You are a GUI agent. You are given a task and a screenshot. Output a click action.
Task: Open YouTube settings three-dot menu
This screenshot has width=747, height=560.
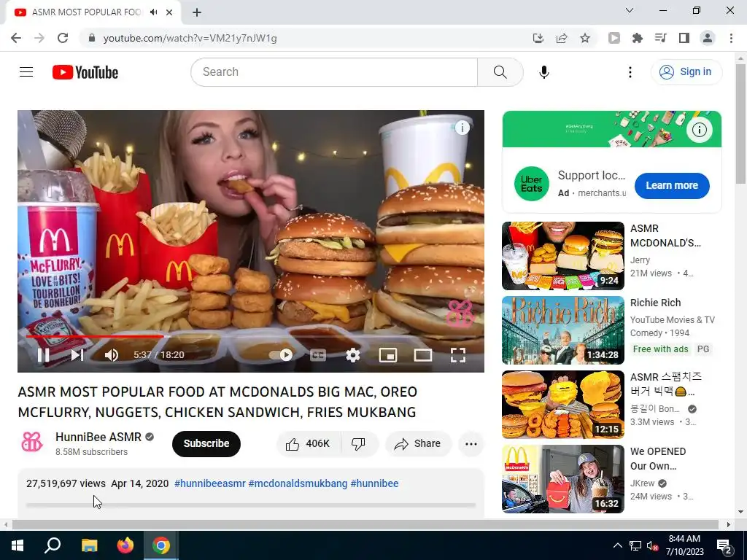tap(630, 72)
